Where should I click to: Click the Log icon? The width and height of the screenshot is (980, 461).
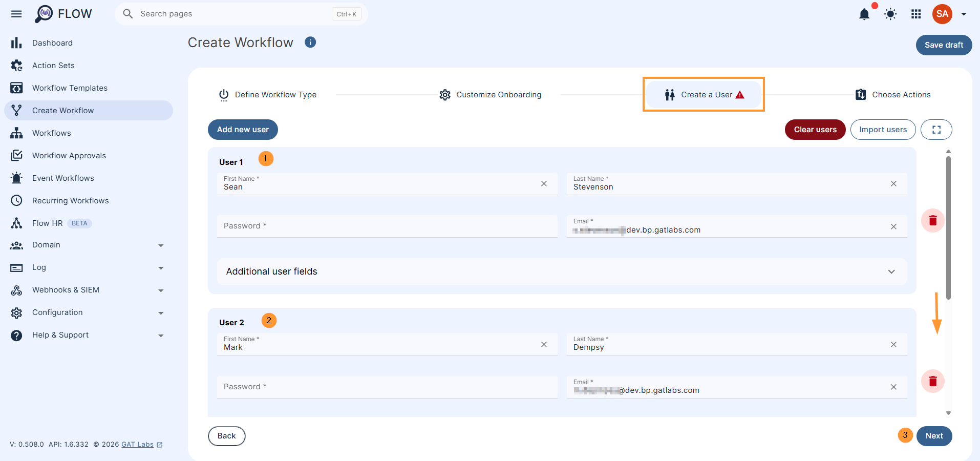16,268
